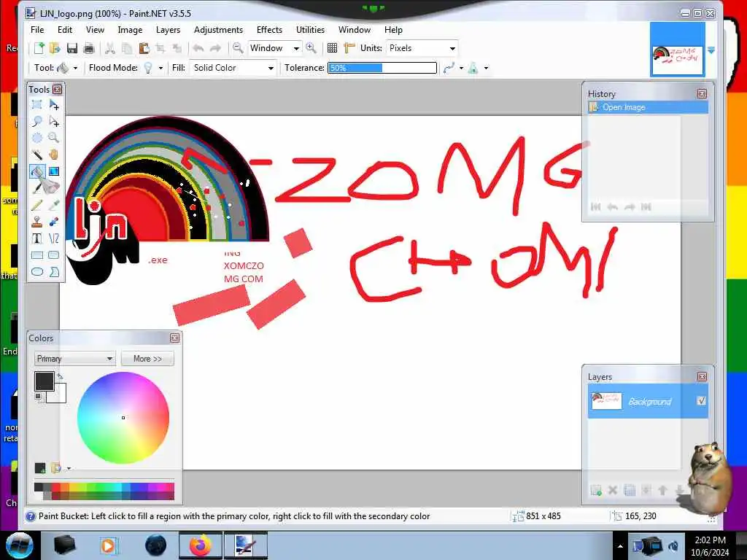Select the Line/Curve tool

(x=54, y=238)
